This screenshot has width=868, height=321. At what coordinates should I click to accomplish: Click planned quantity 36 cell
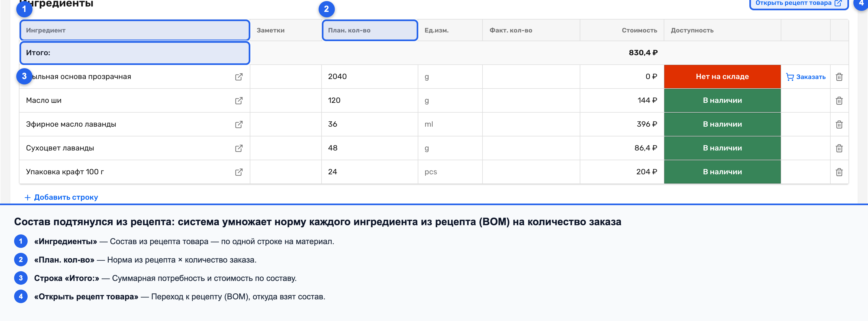(x=370, y=124)
